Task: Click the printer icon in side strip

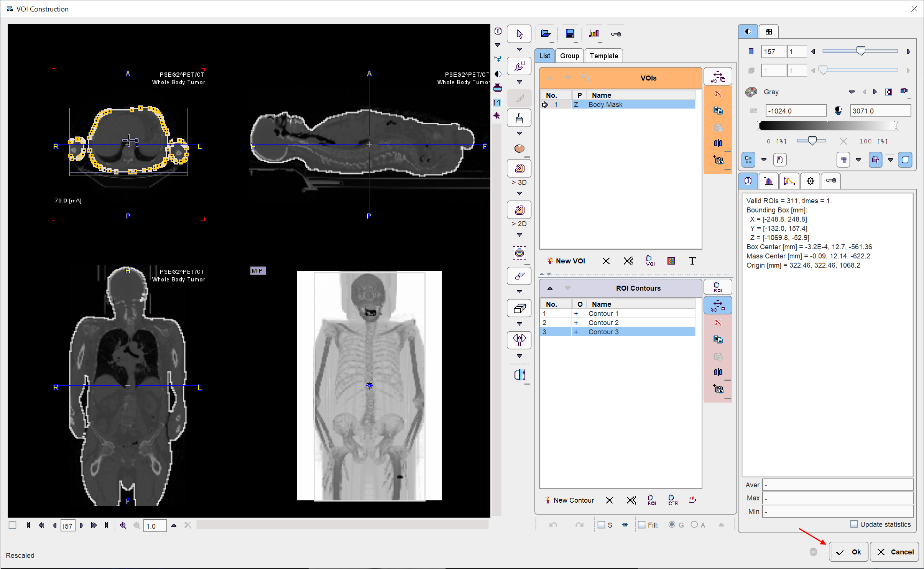Action: (x=497, y=87)
